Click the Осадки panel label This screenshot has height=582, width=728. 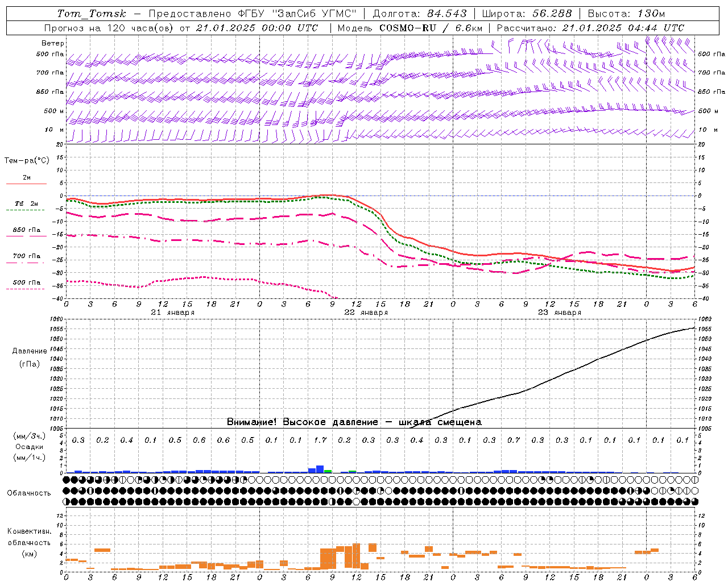30,447
